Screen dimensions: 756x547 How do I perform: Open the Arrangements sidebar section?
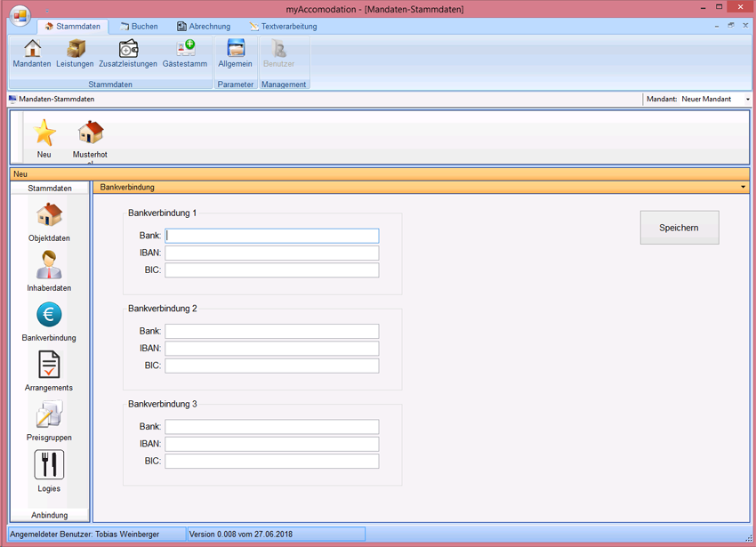pyautogui.click(x=49, y=370)
